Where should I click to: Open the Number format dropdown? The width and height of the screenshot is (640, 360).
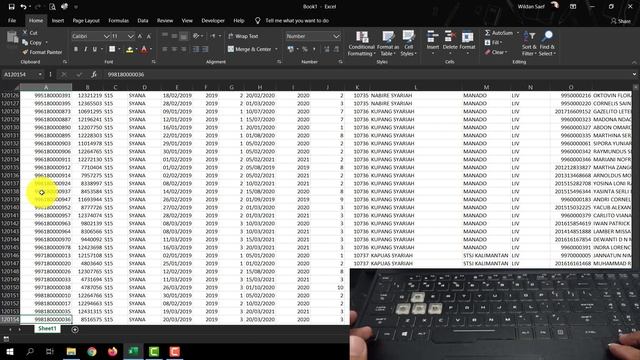336,36
